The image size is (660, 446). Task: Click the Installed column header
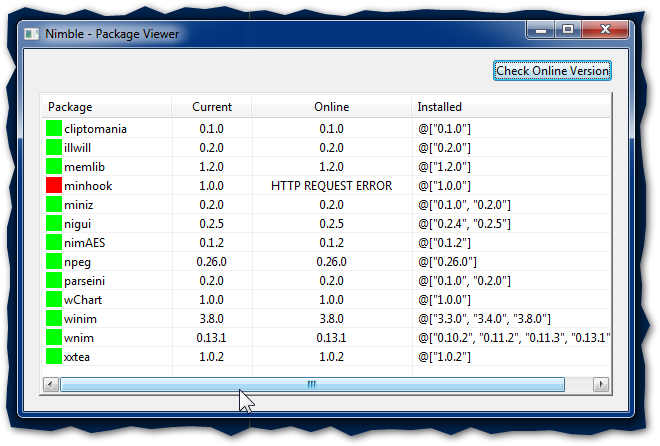coord(510,107)
